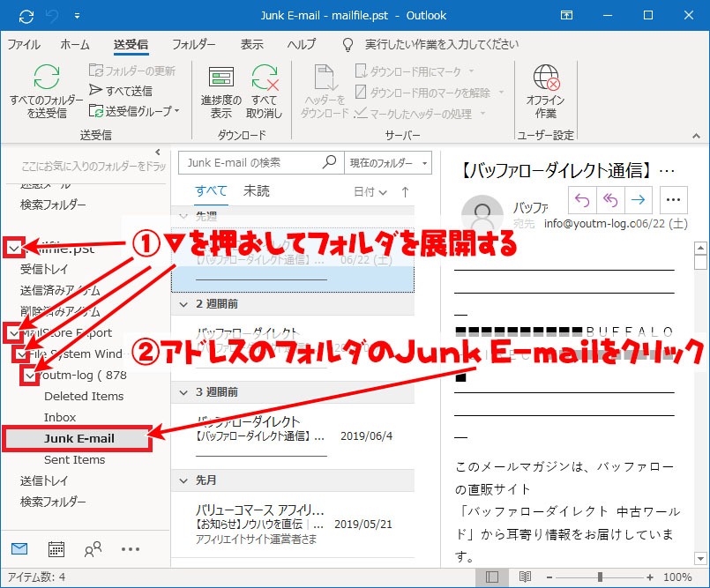Switch to 表示 tab
This screenshot has width=710, height=588.
point(251,44)
